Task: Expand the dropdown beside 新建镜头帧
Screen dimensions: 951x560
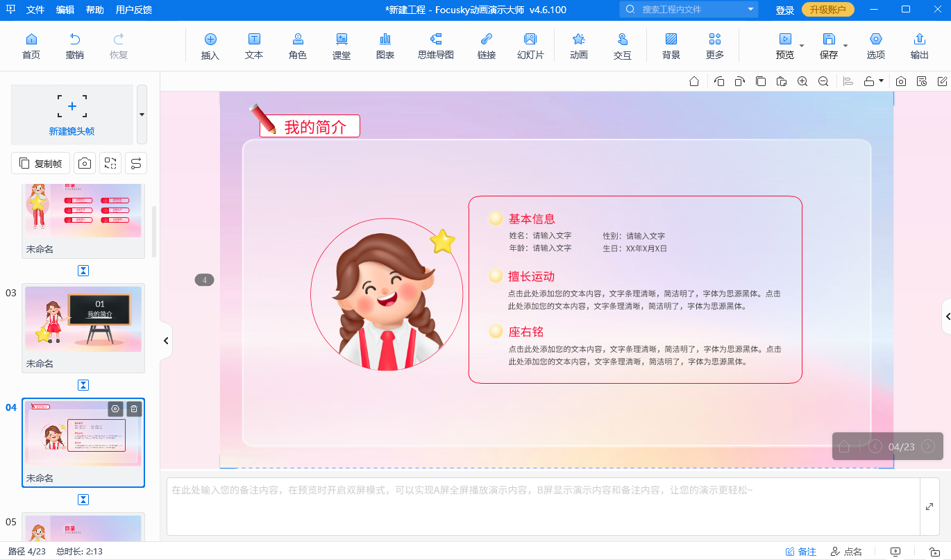Action: (142, 114)
